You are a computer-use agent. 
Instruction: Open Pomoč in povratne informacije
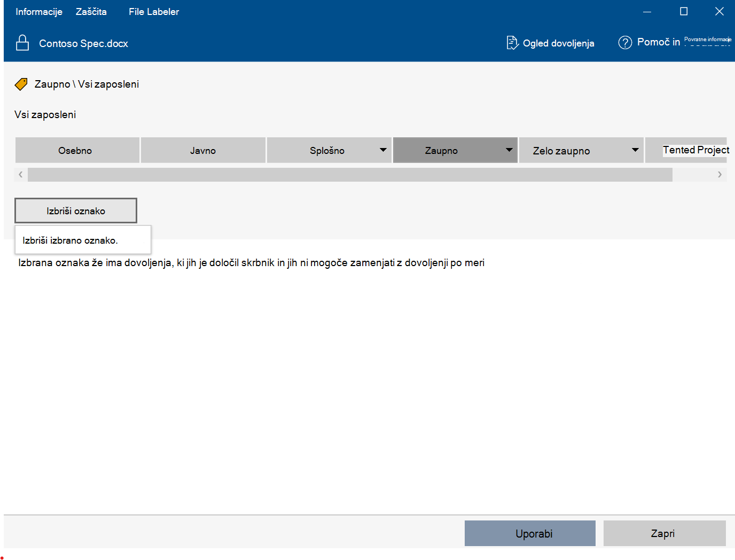[675, 42]
